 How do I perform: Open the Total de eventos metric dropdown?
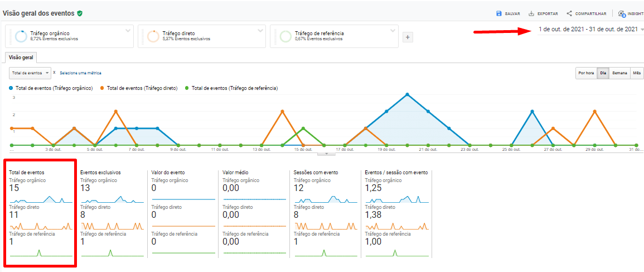pos(30,73)
